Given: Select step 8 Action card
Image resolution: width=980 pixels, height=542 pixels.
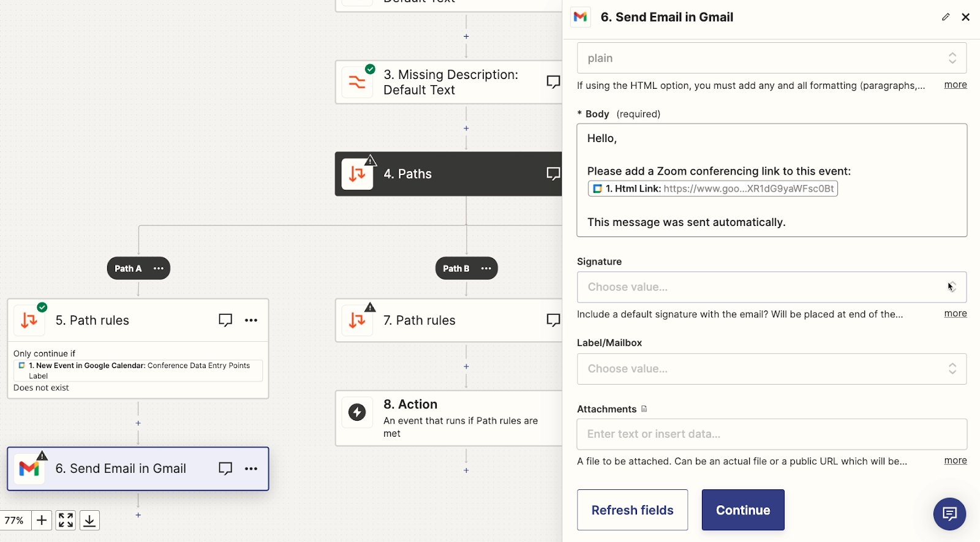Looking at the screenshot, I should (448, 418).
